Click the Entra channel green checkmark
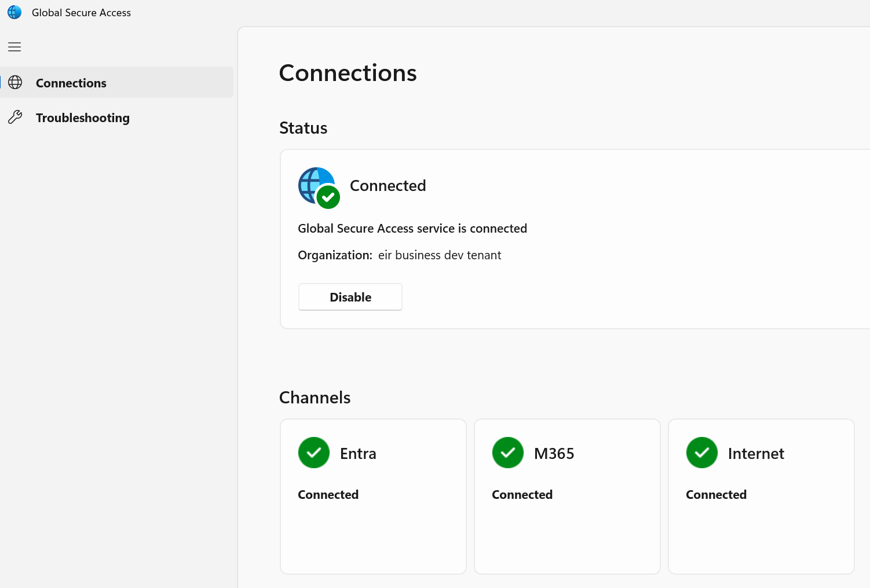This screenshot has height=588, width=870. coord(314,453)
